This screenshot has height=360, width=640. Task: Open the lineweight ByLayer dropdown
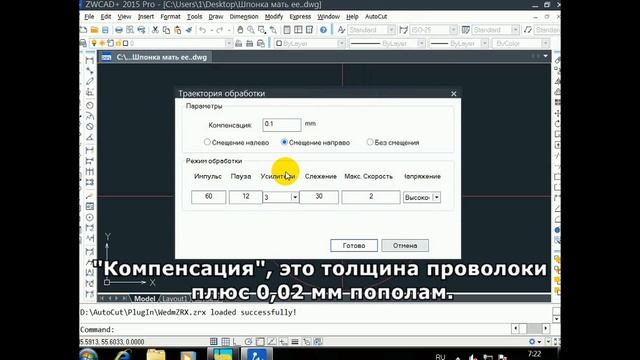(x=484, y=43)
